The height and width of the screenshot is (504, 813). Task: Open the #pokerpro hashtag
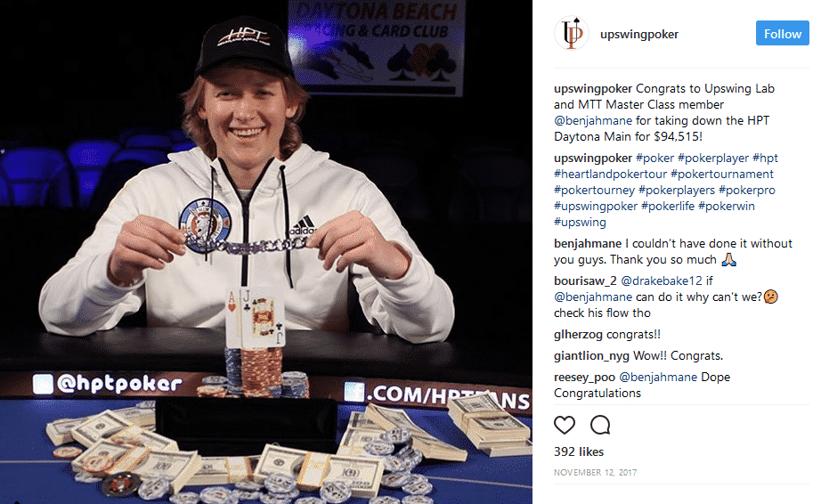(x=746, y=191)
